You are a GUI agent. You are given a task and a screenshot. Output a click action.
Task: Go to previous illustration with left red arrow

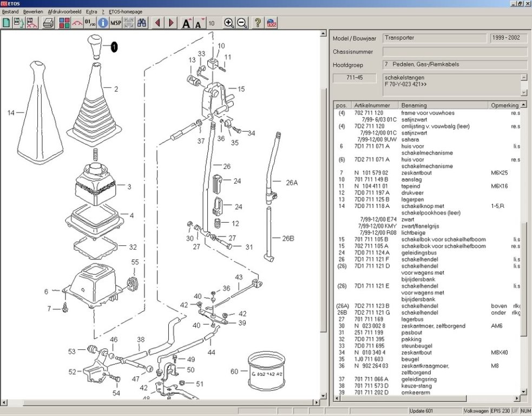pos(157,23)
